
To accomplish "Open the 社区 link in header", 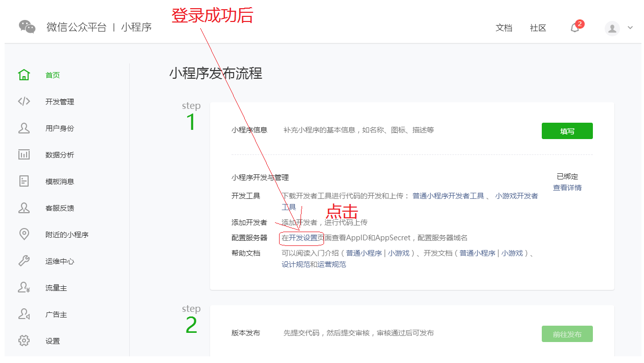I will pyautogui.click(x=538, y=28).
